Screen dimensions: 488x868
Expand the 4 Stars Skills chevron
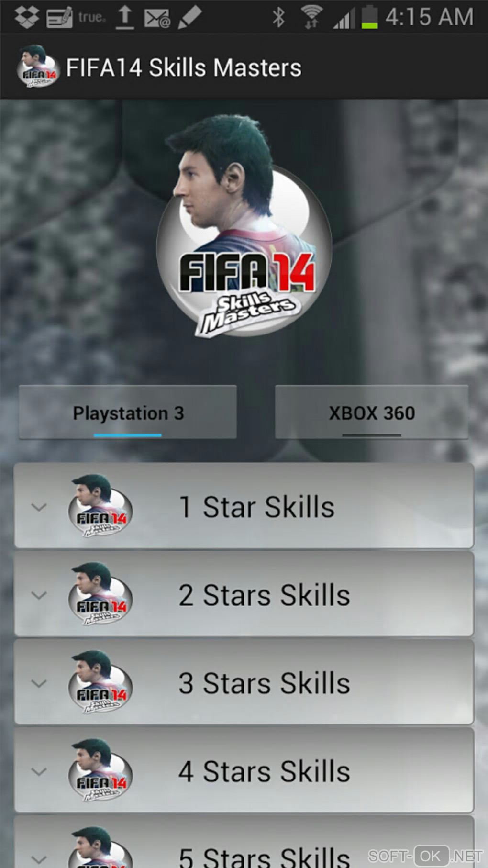coord(39,771)
